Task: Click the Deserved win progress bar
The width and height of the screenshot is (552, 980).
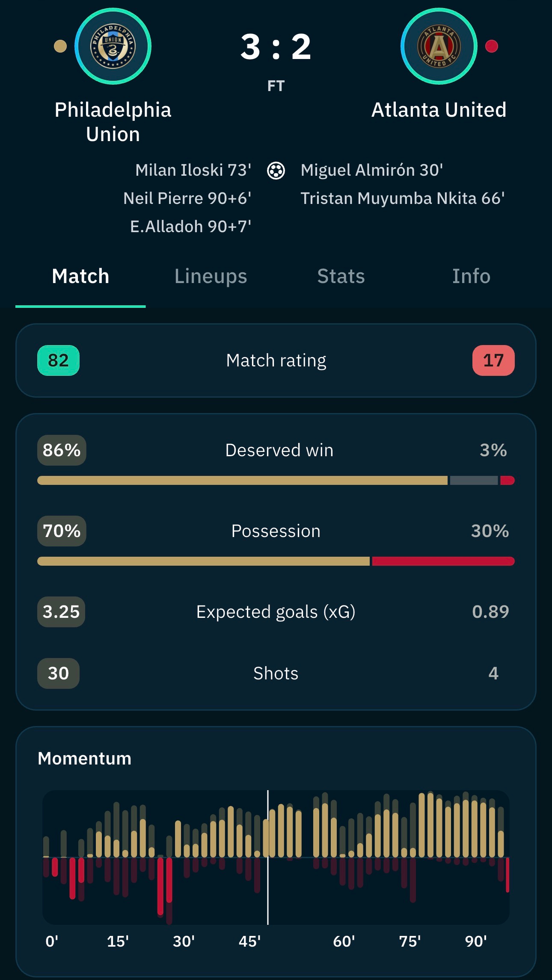Action: click(276, 481)
